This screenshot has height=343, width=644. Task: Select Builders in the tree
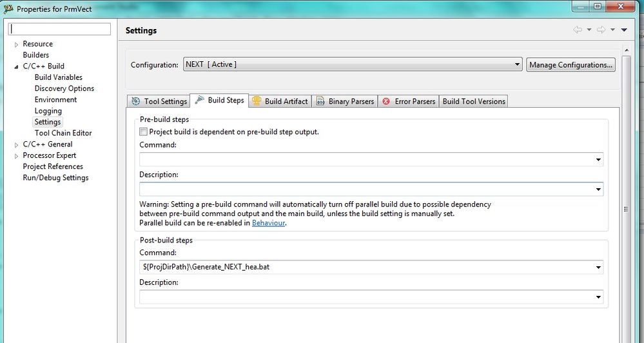(35, 55)
